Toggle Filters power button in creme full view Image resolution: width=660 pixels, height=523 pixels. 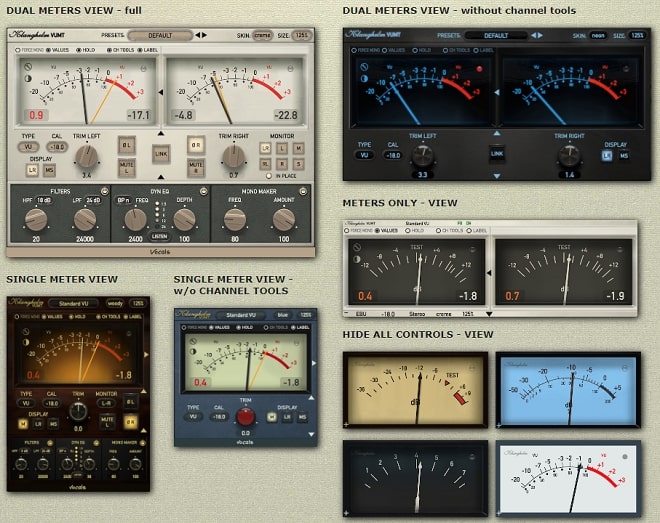[x=104, y=191]
